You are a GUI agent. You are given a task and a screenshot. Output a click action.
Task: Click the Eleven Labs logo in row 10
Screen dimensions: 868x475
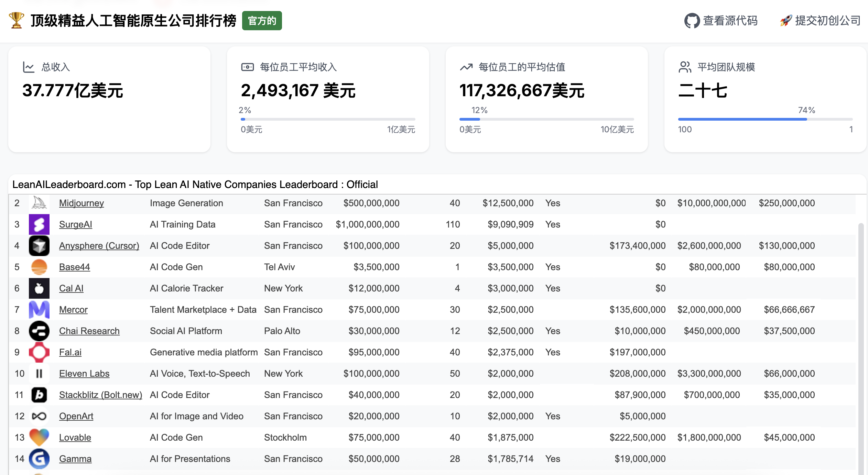pos(39,373)
